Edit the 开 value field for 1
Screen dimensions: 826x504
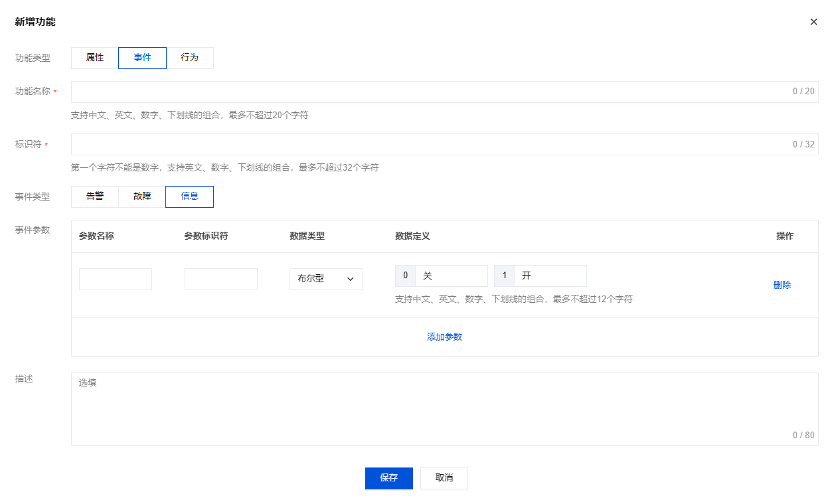pyautogui.click(x=550, y=276)
